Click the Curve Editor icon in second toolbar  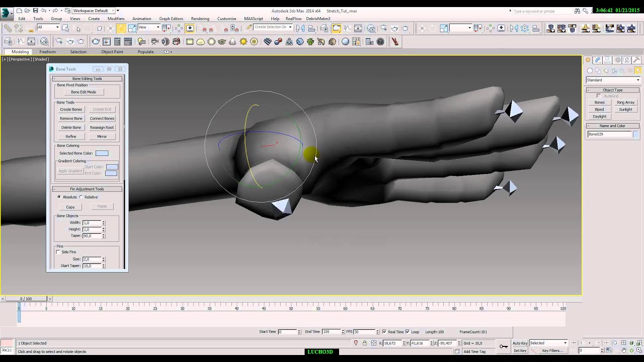point(21,42)
